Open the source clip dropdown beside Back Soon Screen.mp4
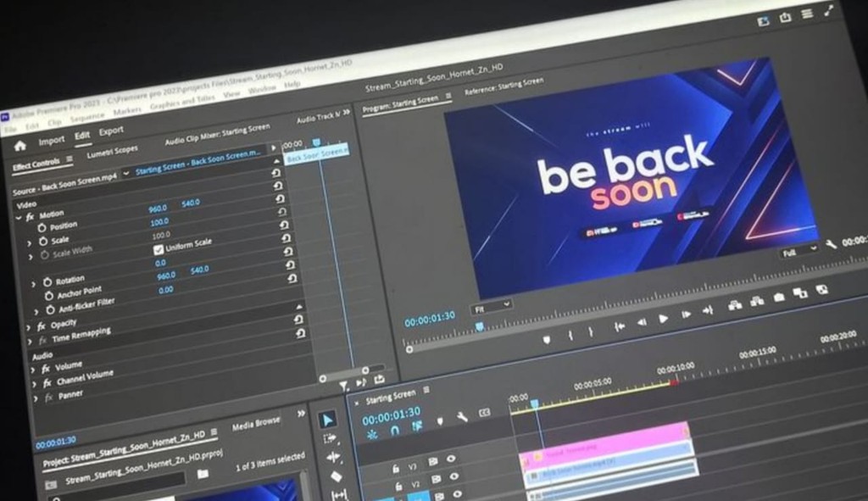This screenshot has width=868, height=501. [125, 173]
